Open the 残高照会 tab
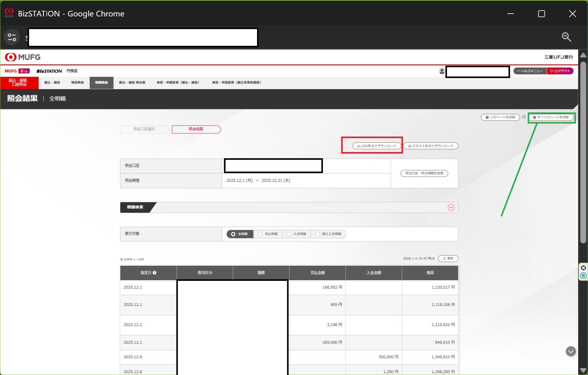 click(77, 83)
